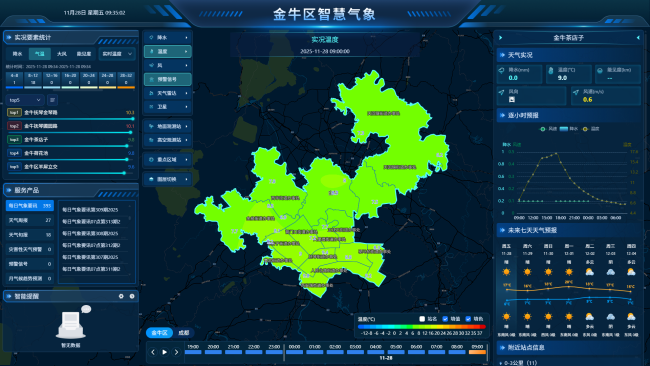Screen dimensions: 650x366
Task: Click the 温度 thermometer icon in map menu
Action: pos(151,51)
